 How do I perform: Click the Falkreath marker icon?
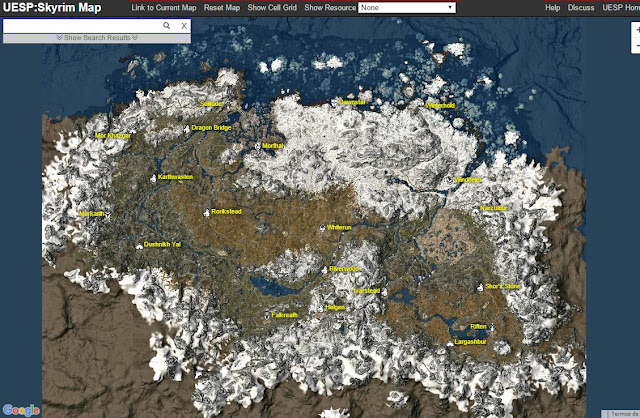(267, 316)
